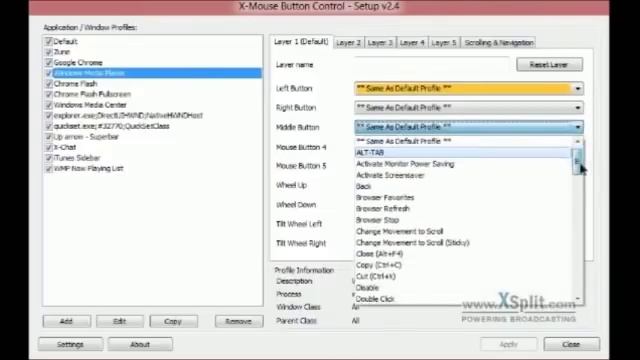Switch to the Layer 2 tab
This screenshot has width=640, height=360.
pos(348,43)
